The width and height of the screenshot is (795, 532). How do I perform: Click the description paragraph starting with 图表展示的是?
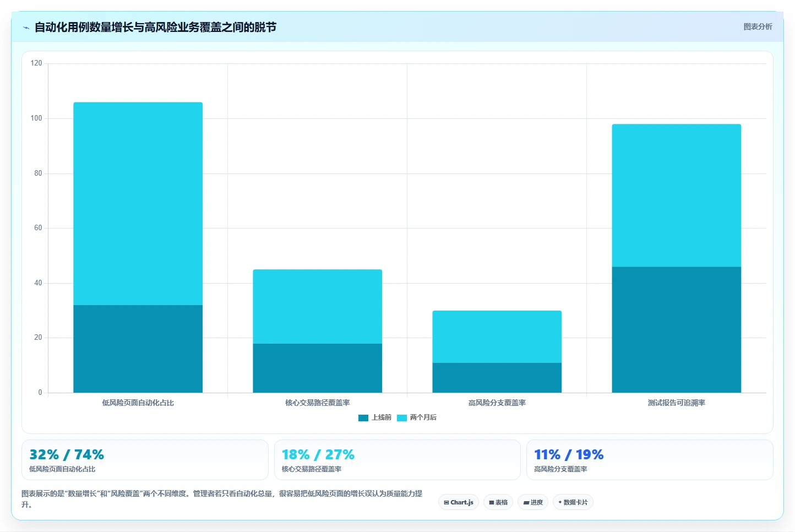tap(222, 499)
